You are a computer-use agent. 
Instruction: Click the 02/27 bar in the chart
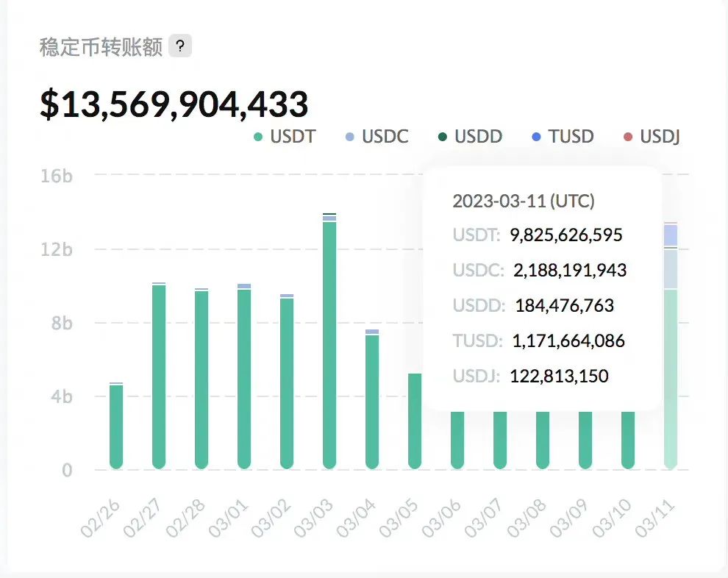159,376
